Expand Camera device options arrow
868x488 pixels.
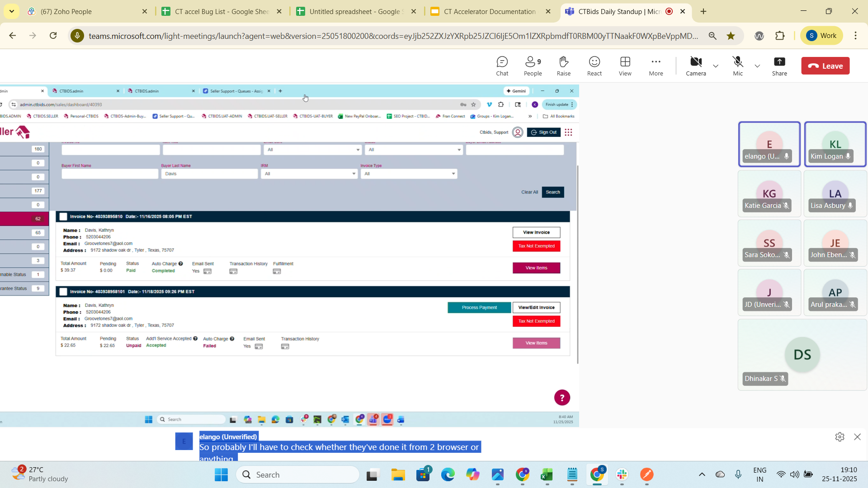tap(716, 66)
